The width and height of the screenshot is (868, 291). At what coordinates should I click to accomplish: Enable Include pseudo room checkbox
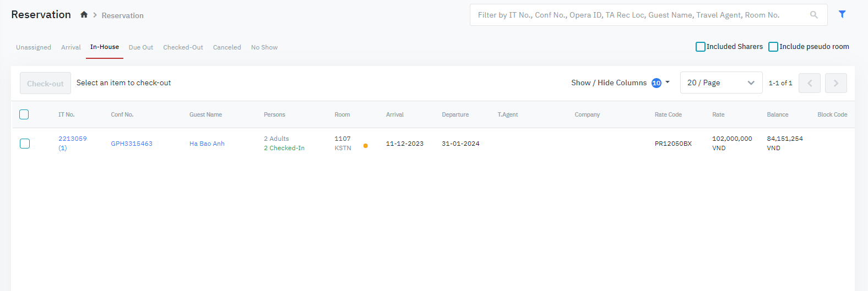tap(773, 47)
